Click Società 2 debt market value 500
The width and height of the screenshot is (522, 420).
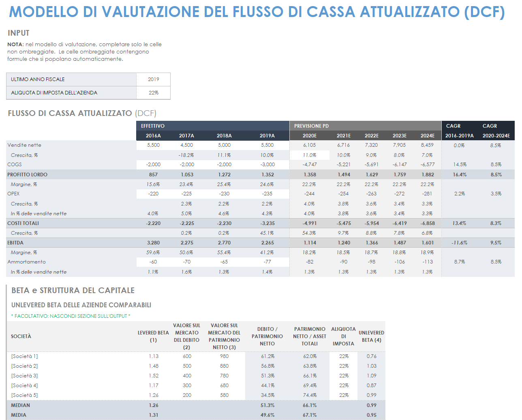(187, 366)
